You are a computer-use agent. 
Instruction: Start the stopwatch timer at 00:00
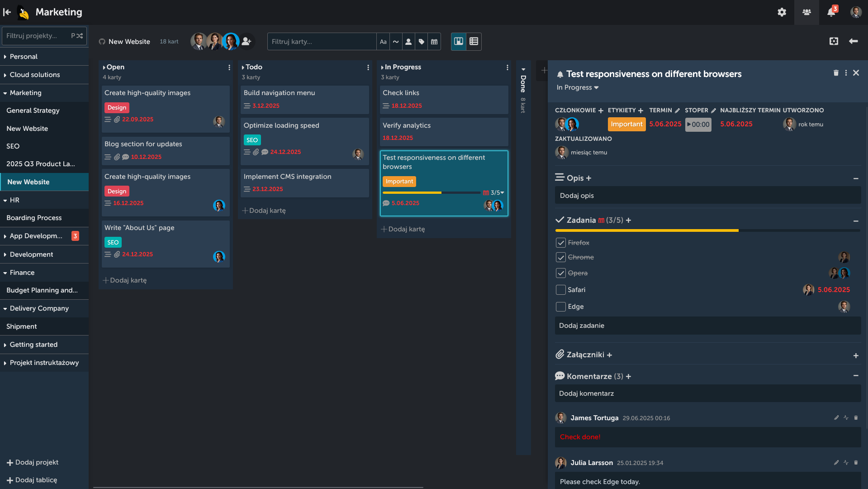pos(698,125)
